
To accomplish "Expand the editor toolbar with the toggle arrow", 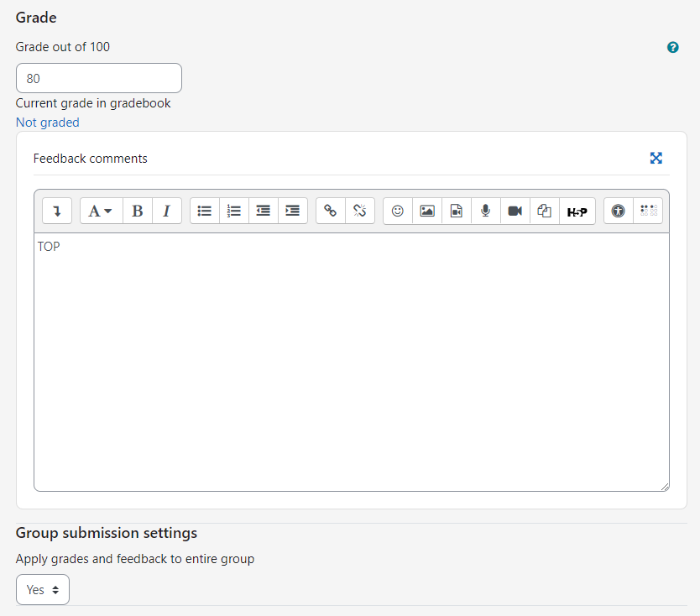I will point(57,211).
